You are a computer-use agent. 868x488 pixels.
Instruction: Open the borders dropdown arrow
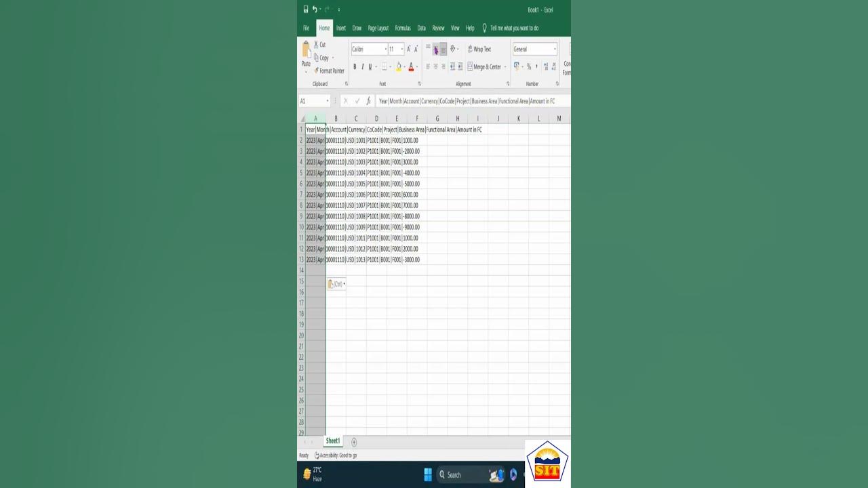coord(390,66)
